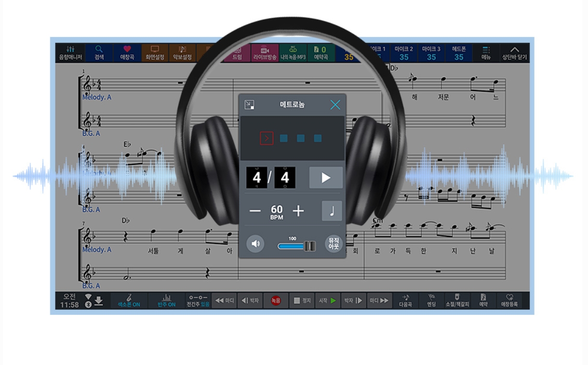Mute the metronome speaker icon
Image resolution: width=588 pixels, height=365 pixels.
tap(255, 244)
